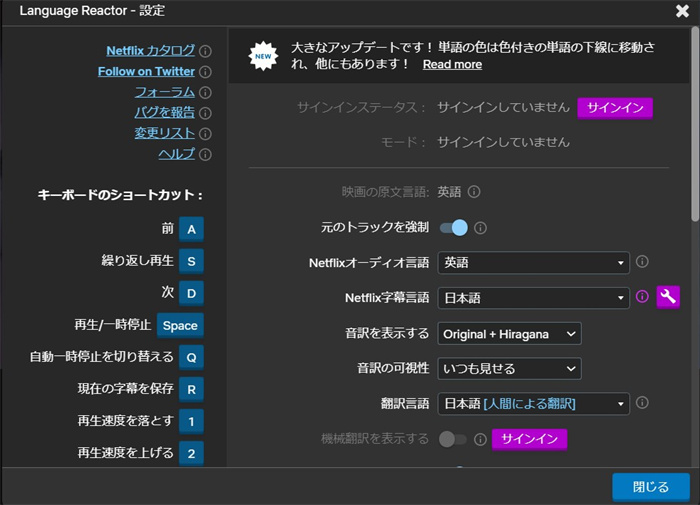The image size is (700, 505).
Task: Open Netflix字幕言語 dropdown
Action: [x=533, y=298]
